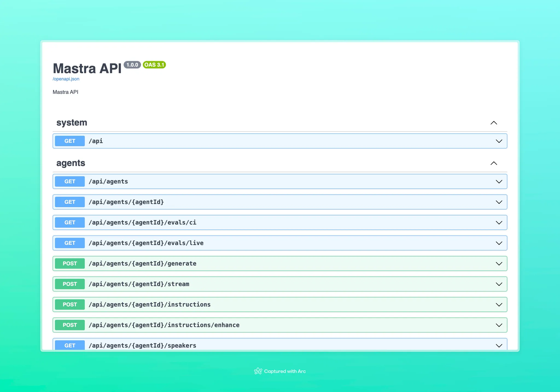Select the /api/agents/{agentId}/generate path

tap(142, 263)
